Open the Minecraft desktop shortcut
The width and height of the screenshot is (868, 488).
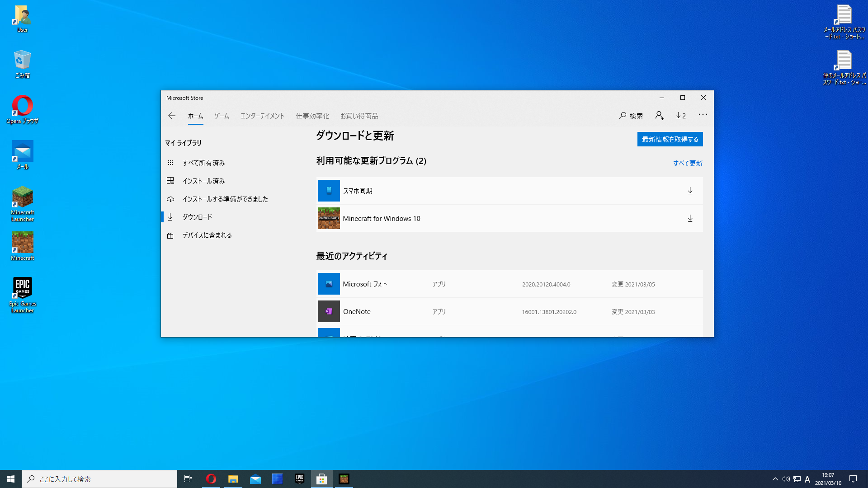[22, 247]
